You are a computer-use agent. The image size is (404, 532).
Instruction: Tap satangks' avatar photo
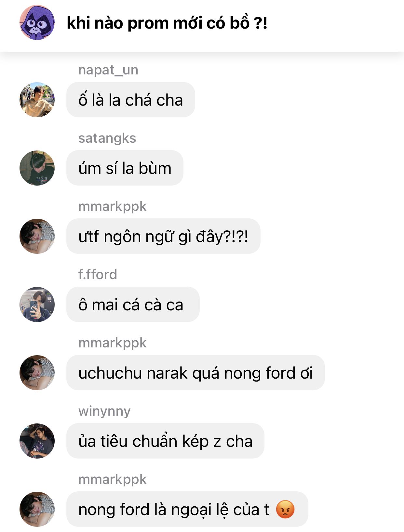coord(37,168)
